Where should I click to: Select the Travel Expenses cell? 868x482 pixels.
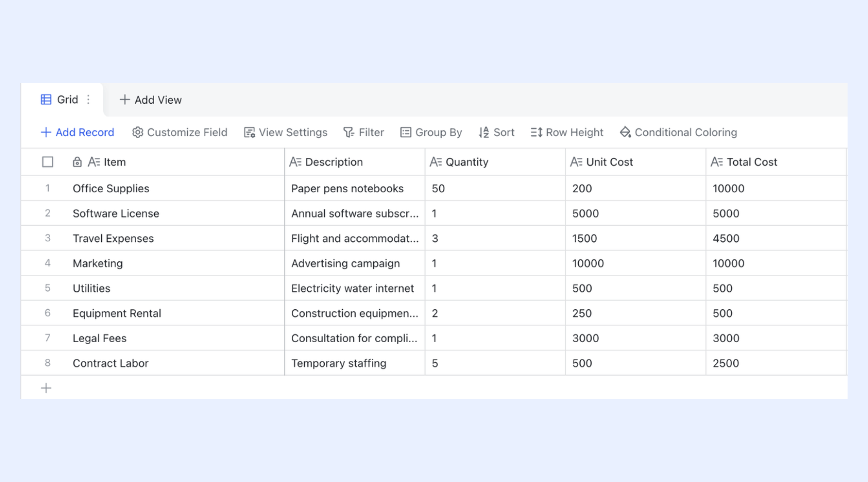click(x=177, y=238)
